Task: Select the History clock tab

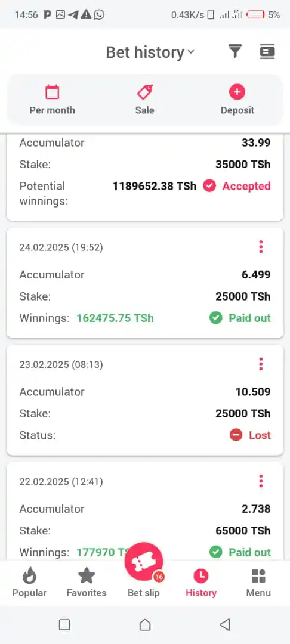Action: tap(201, 583)
